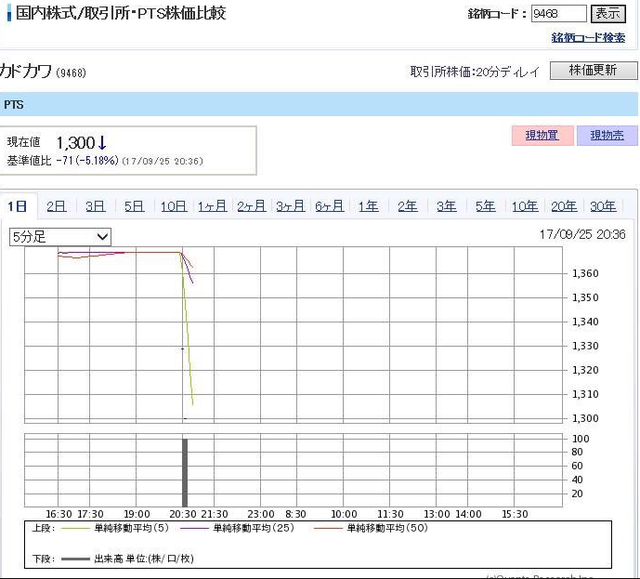Switch to the 10日 chart tab

pyautogui.click(x=173, y=206)
